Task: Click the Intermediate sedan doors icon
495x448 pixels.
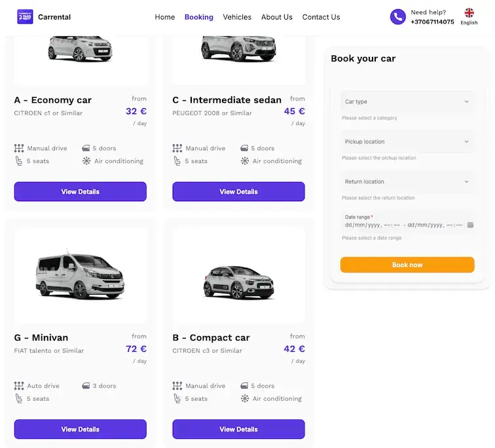Action: [244, 148]
